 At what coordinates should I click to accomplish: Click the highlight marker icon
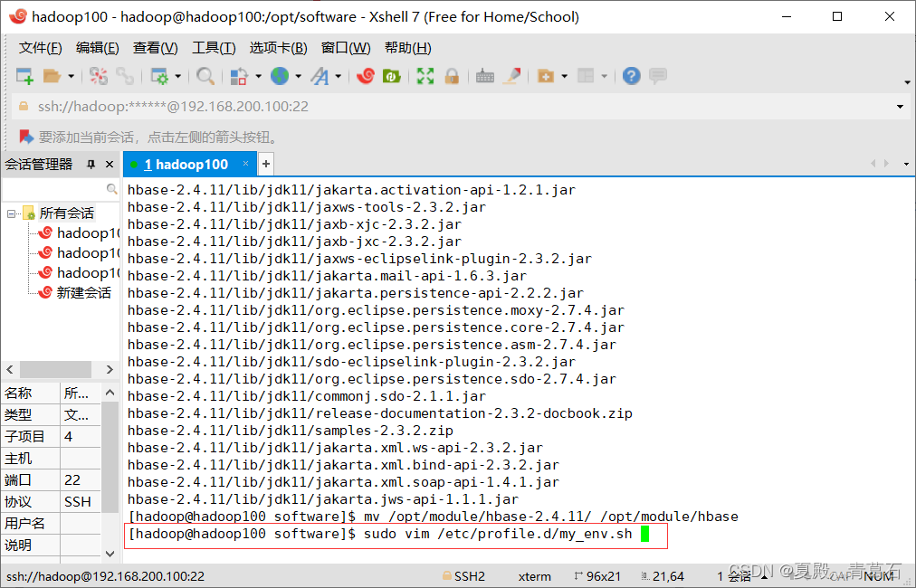pyautogui.click(x=512, y=76)
